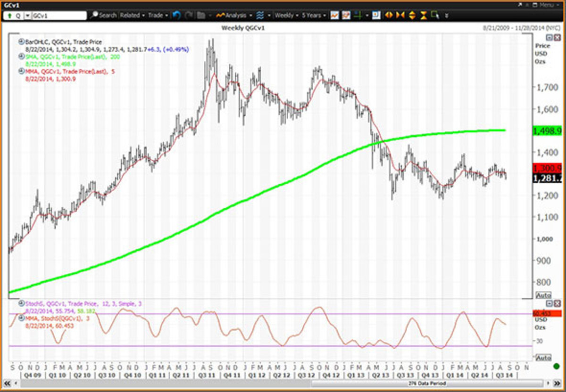The width and height of the screenshot is (566, 392).
Task: Toggle Auto scaling on the stochastic panel
Action: (x=543, y=357)
